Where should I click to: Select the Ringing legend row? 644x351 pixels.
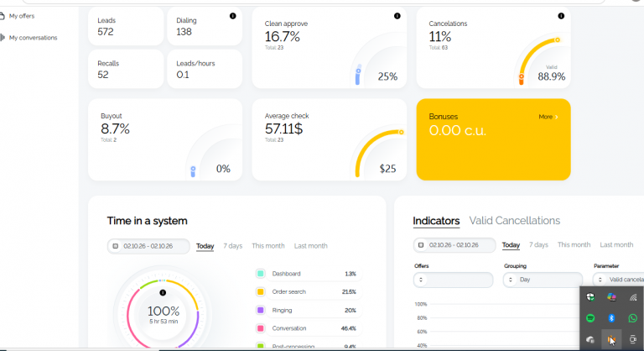[x=308, y=310]
